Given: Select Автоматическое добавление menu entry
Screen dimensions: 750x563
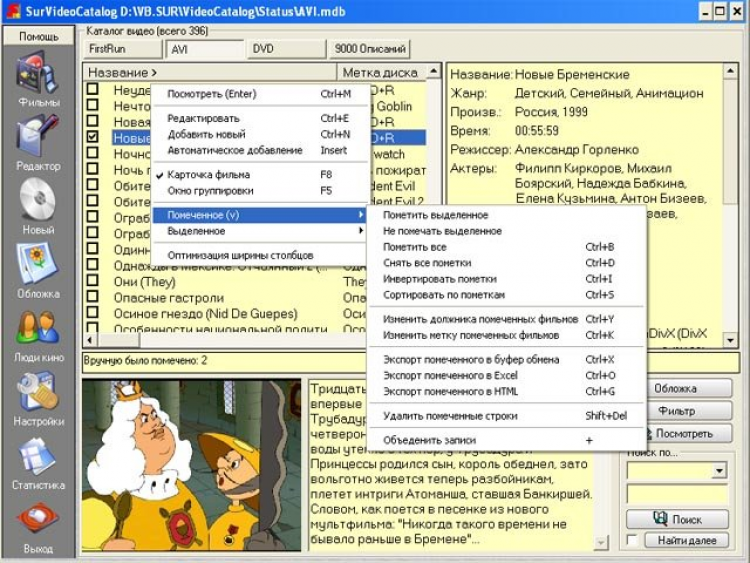Looking at the screenshot, I should point(261,150).
